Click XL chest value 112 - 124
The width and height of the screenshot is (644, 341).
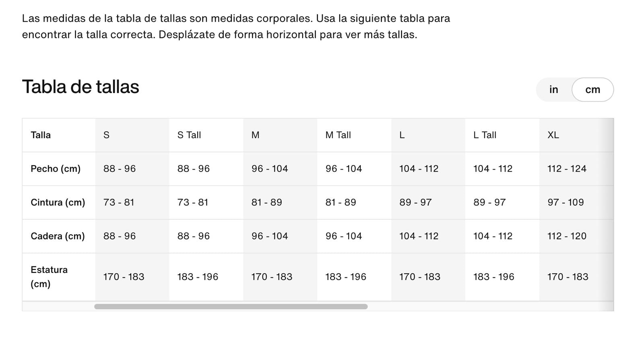pos(567,169)
